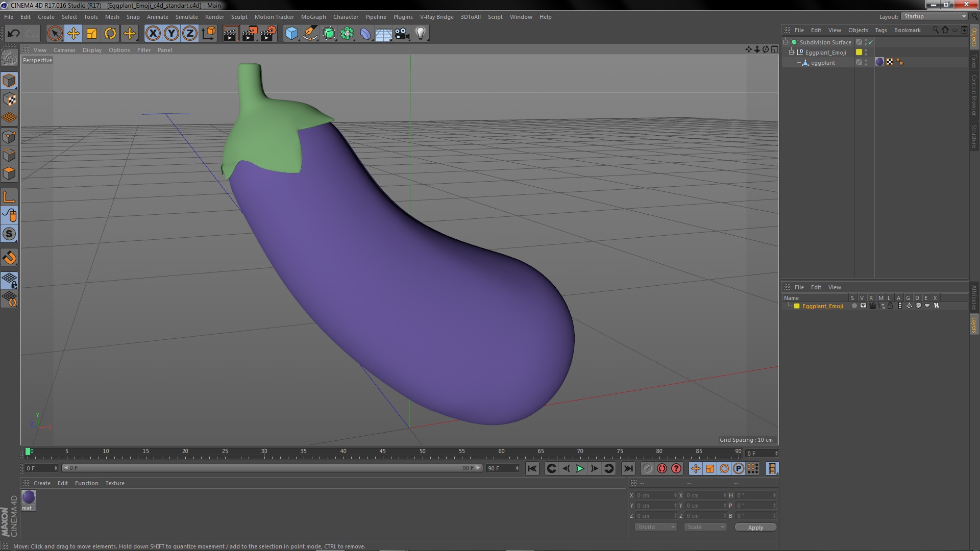Click the orange sidebar icon below Enable Snap
This screenshot has width=980, height=551.
9,258
